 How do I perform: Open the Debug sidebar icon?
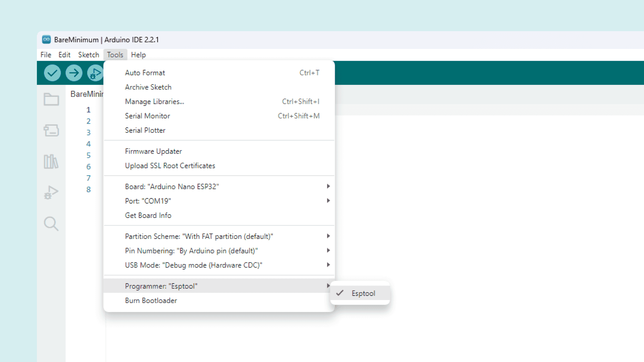(51, 192)
